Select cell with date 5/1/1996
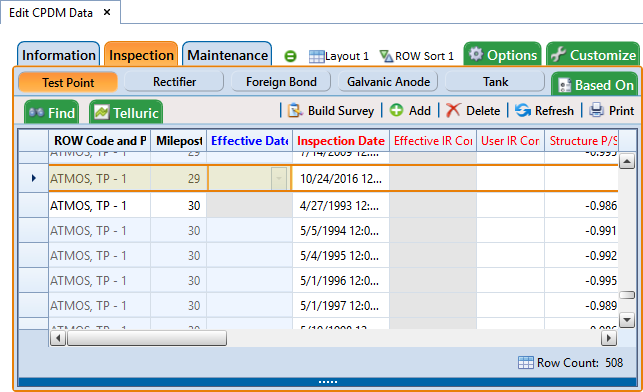The image size is (643, 392). coord(341,280)
